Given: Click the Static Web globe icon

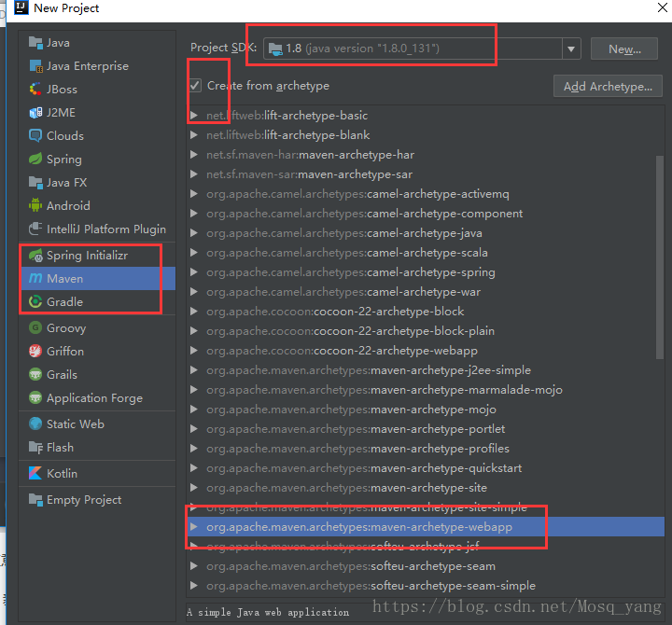Looking at the screenshot, I should click(x=35, y=424).
